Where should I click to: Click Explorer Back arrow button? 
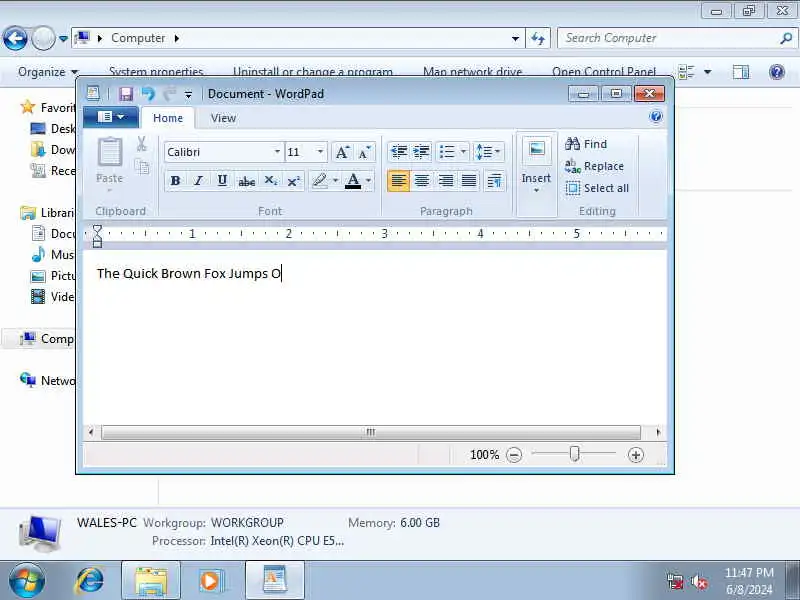[15, 38]
